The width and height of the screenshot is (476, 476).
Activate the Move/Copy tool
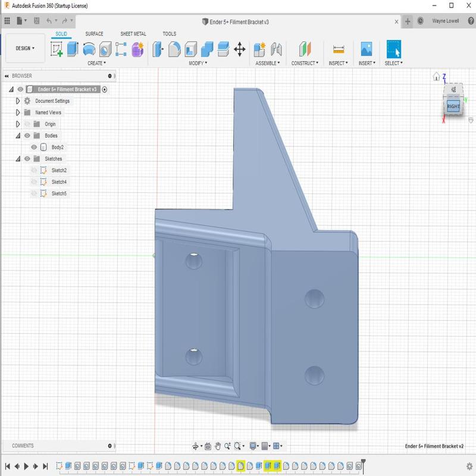point(240,49)
